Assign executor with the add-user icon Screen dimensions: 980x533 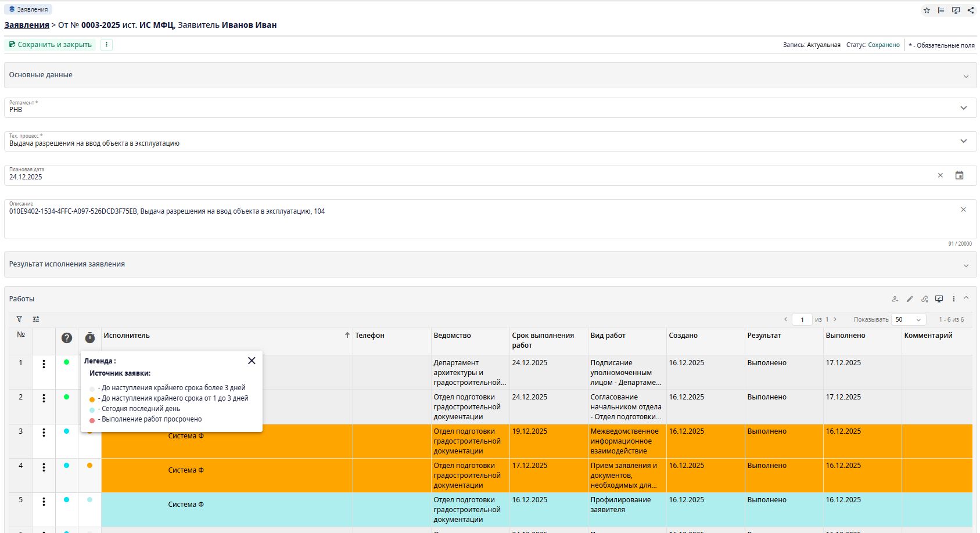coord(895,299)
